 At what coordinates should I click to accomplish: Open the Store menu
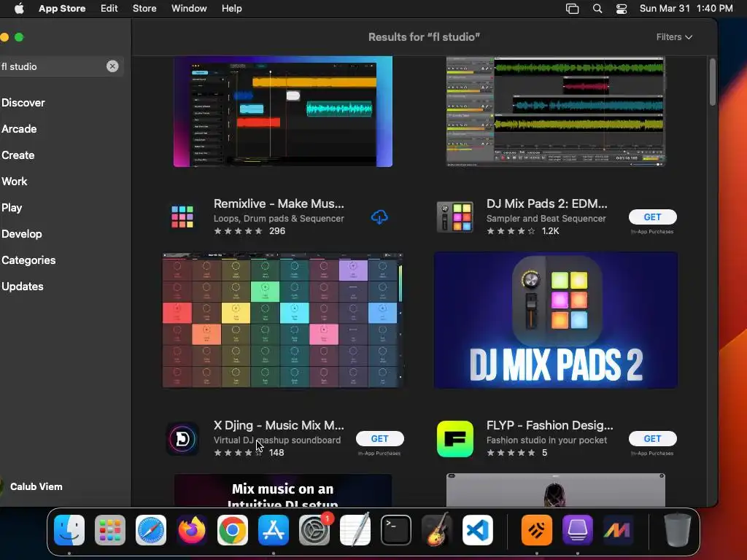click(144, 9)
